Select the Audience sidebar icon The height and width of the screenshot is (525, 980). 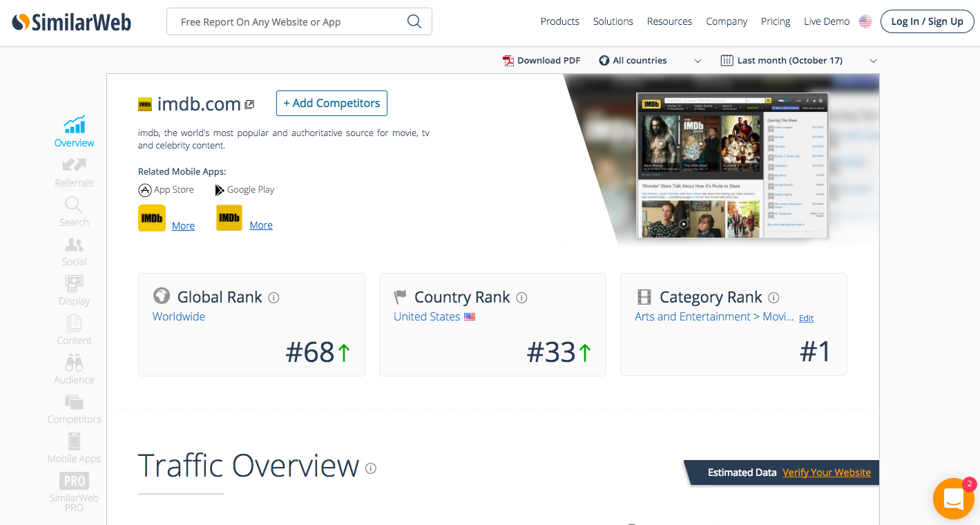point(74,363)
